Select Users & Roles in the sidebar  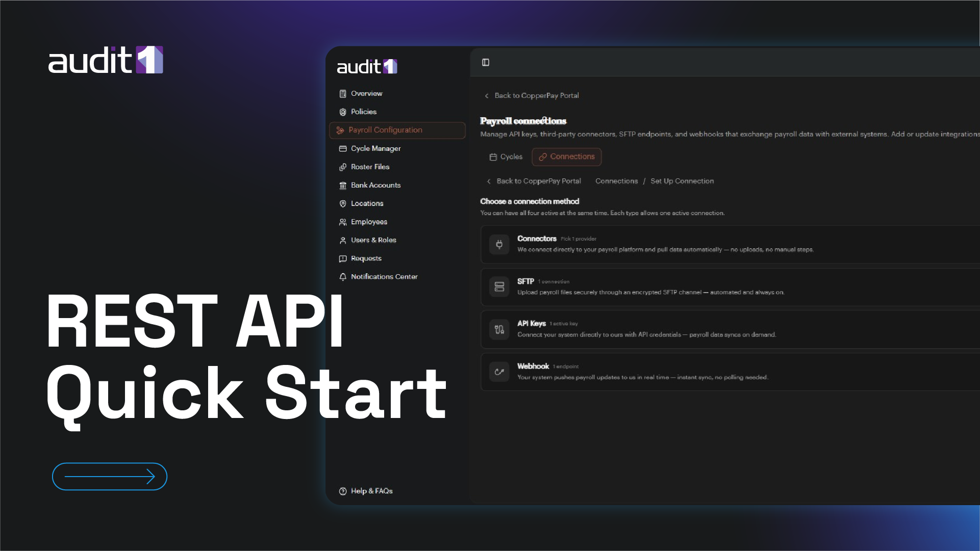tap(373, 240)
